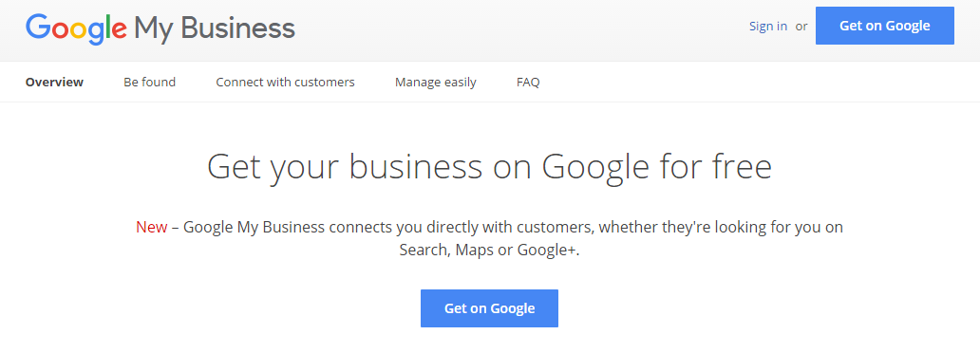The height and width of the screenshot is (353, 980).
Task: Click the word 'or' beside Sign in
Action: (801, 27)
